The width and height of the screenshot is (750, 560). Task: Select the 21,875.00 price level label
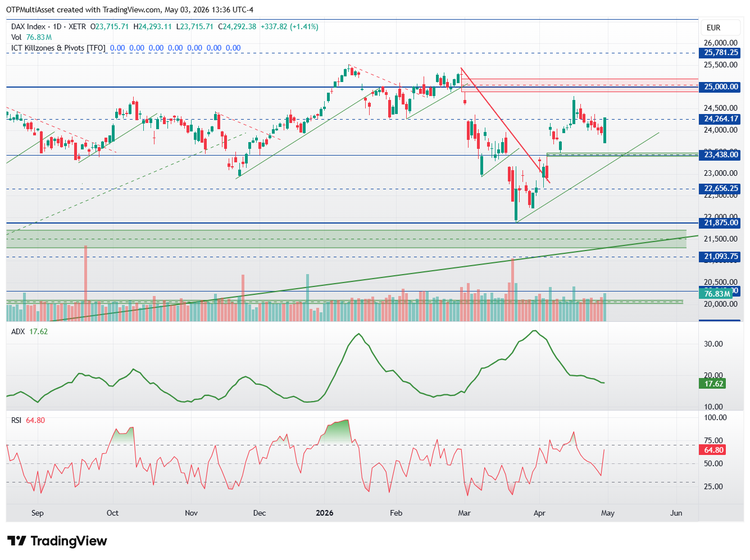[x=721, y=223]
